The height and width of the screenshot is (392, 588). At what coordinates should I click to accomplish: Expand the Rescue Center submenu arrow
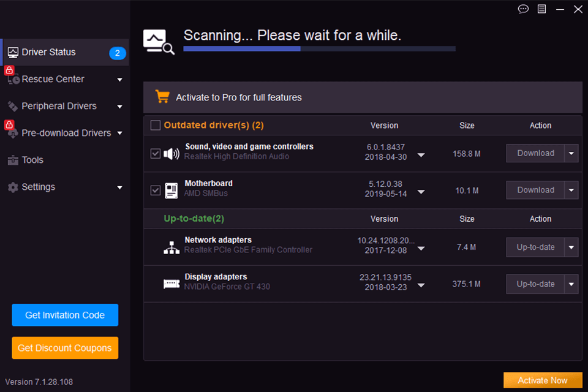point(119,80)
